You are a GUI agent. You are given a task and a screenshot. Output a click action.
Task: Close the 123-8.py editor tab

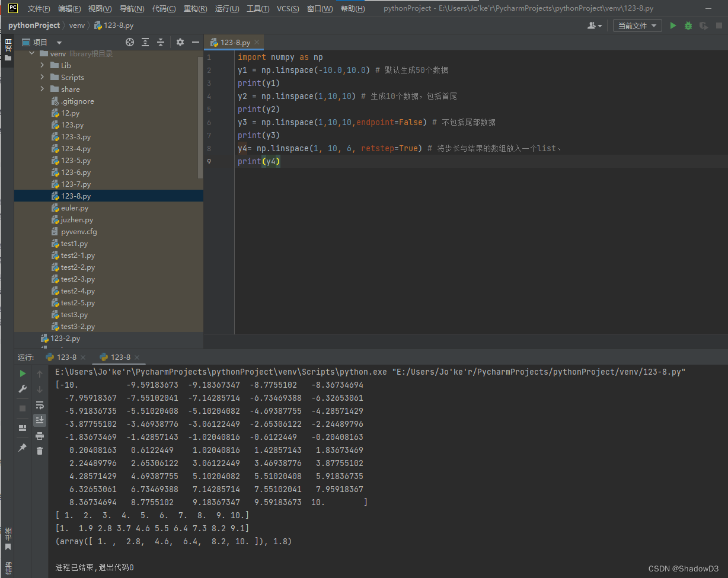[257, 43]
